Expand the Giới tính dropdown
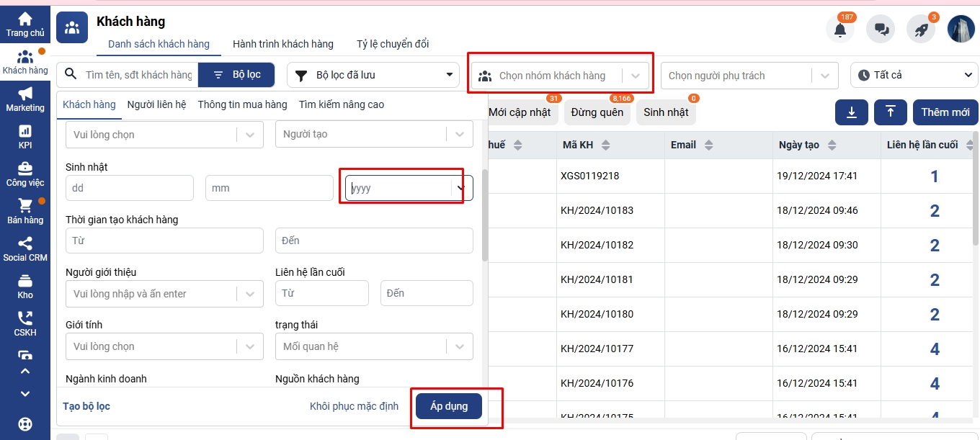This screenshot has width=980, height=440. (249, 346)
